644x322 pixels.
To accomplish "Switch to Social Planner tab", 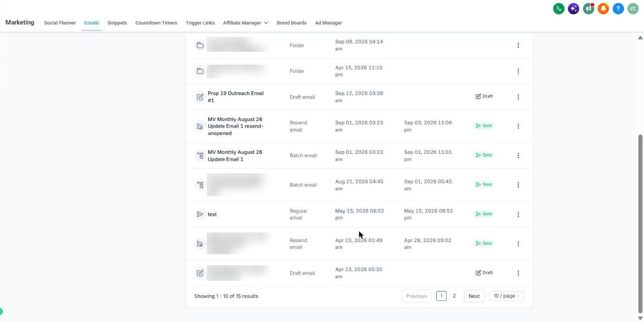I will pyautogui.click(x=60, y=23).
